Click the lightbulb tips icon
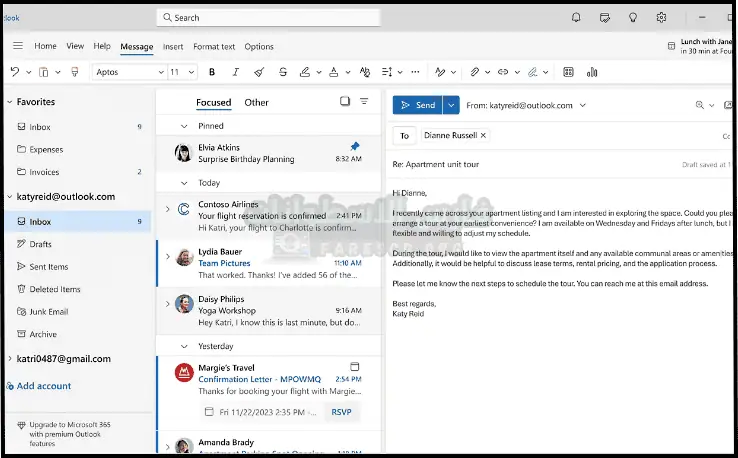 (x=633, y=17)
